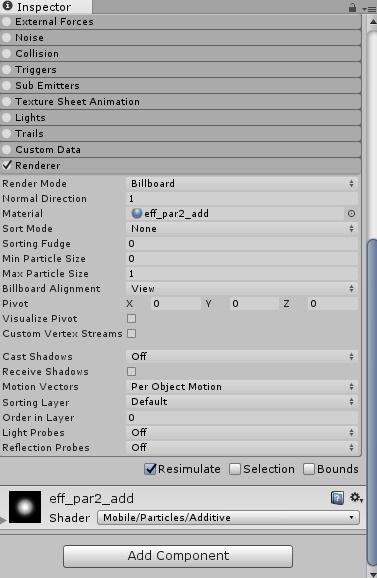Enable the Triggers module
Screen dimensions: 377x578
(x=6, y=70)
